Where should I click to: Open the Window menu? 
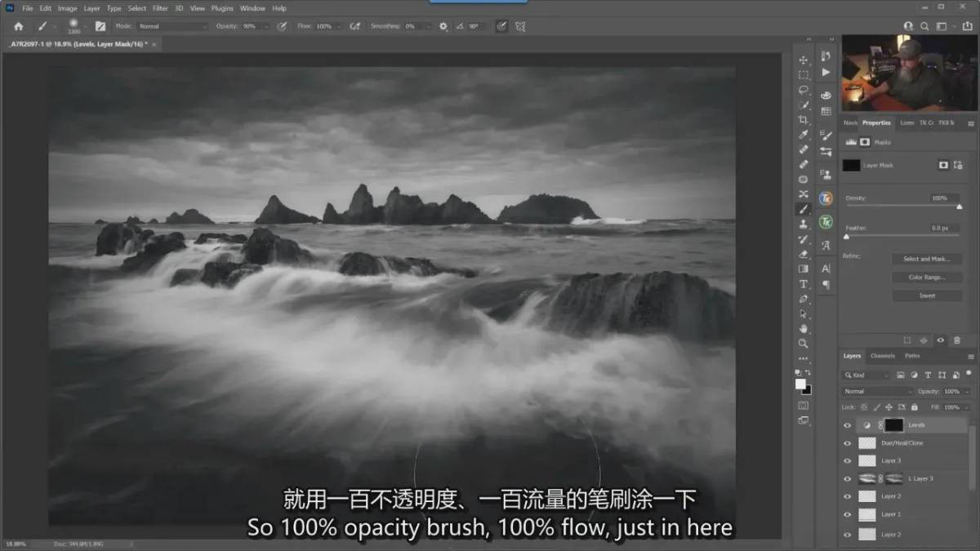(252, 8)
